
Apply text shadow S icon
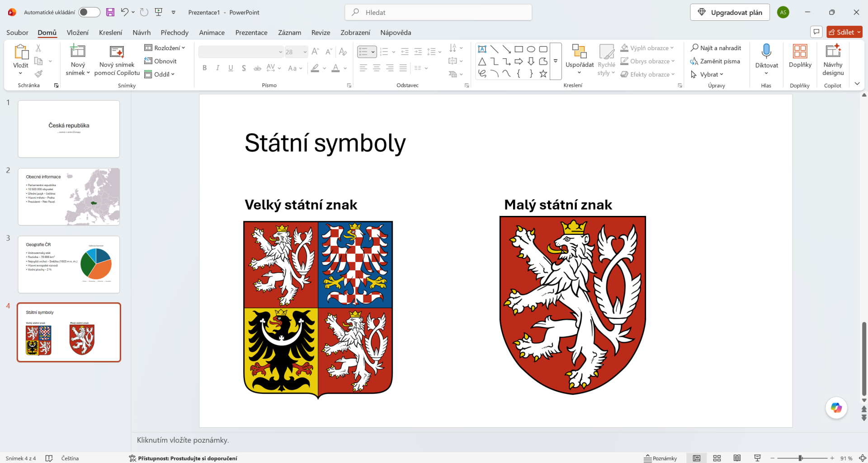click(x=244, y=68)
